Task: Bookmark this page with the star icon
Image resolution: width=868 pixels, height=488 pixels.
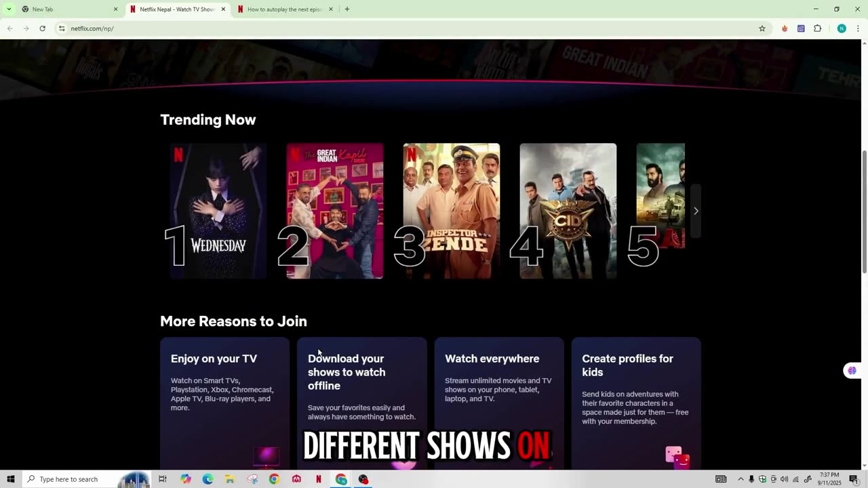Action: click(762, 28)
